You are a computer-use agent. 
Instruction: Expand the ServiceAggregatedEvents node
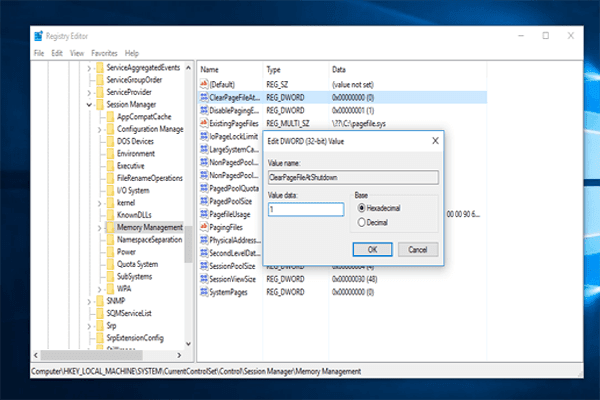[x=89, y=68]
